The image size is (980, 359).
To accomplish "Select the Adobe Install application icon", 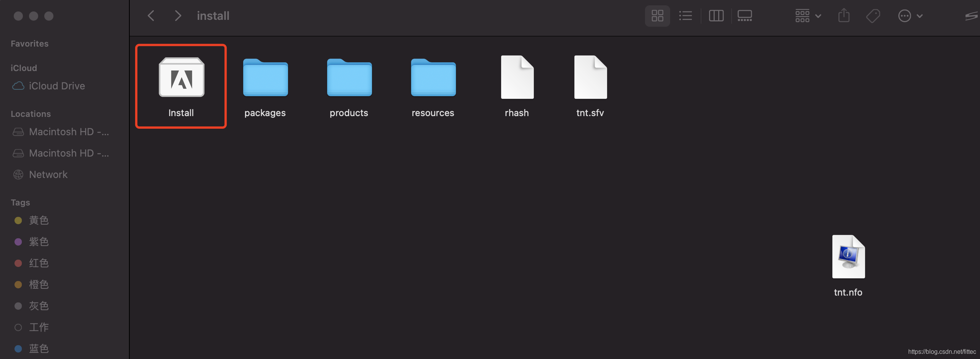I will 181,77.
